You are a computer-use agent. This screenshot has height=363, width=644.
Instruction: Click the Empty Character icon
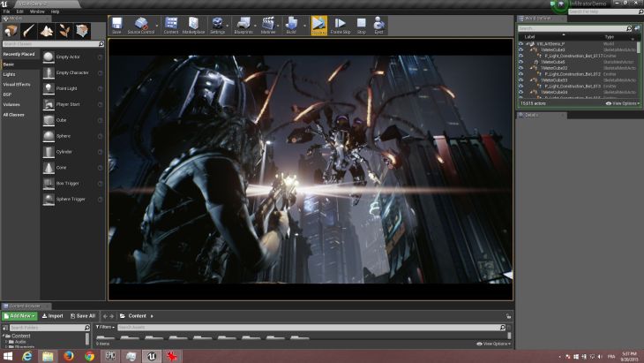point(49,72)
